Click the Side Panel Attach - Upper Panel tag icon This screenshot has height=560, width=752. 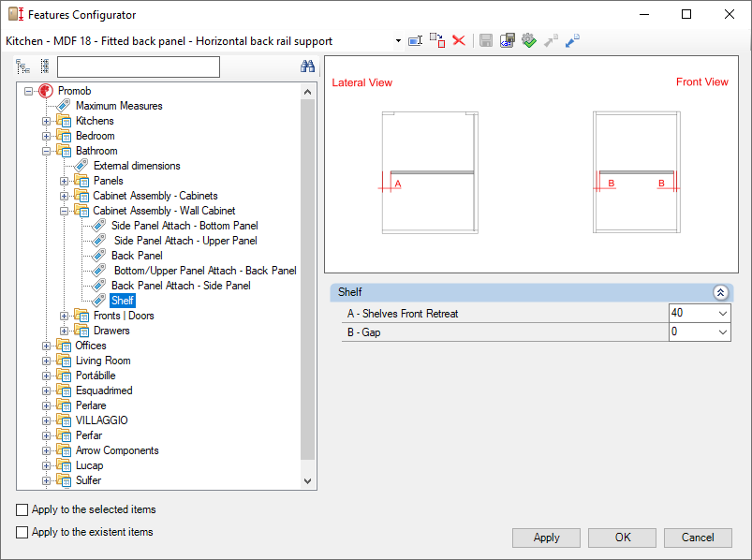(x=98, y=241)
